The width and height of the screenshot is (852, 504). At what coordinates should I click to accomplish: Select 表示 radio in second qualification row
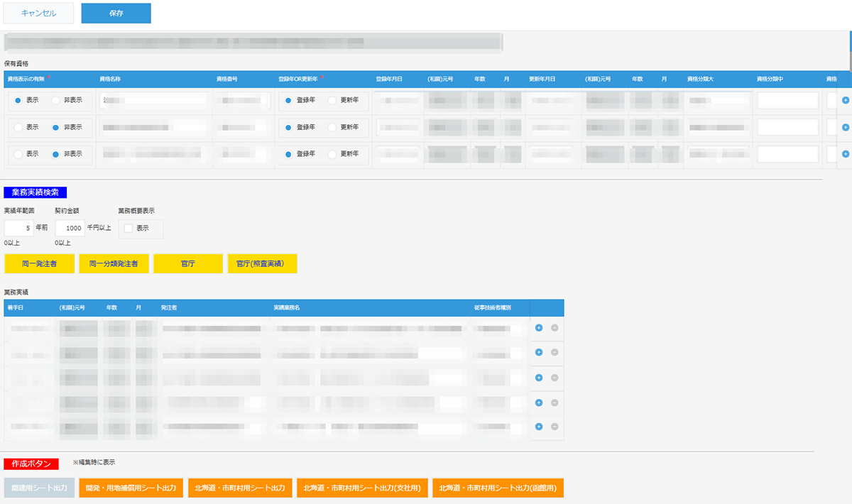18,127
